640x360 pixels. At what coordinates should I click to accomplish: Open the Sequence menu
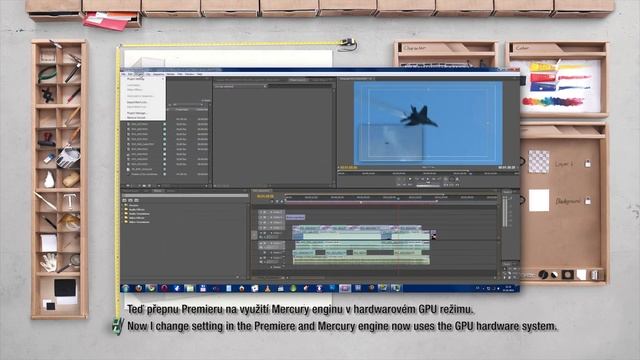(158, 74)
